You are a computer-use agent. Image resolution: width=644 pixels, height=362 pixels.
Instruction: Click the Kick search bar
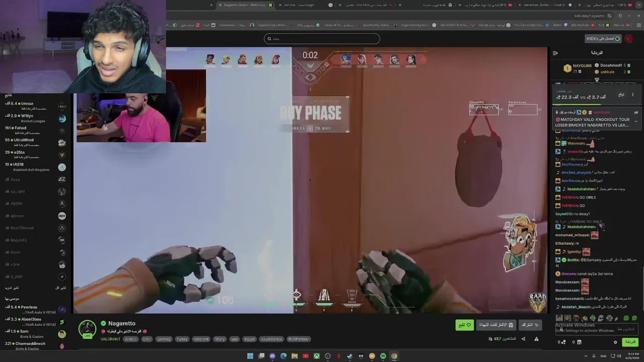tap(322, 39)
